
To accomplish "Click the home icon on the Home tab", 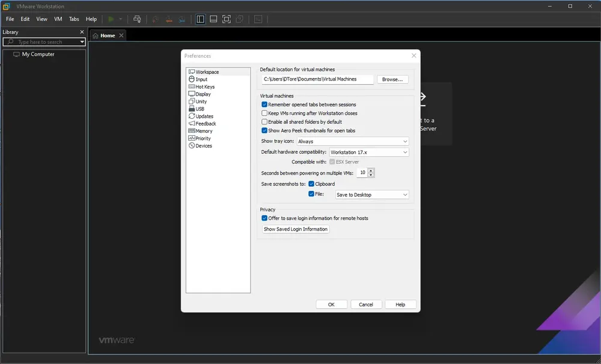I will [96, 35].
